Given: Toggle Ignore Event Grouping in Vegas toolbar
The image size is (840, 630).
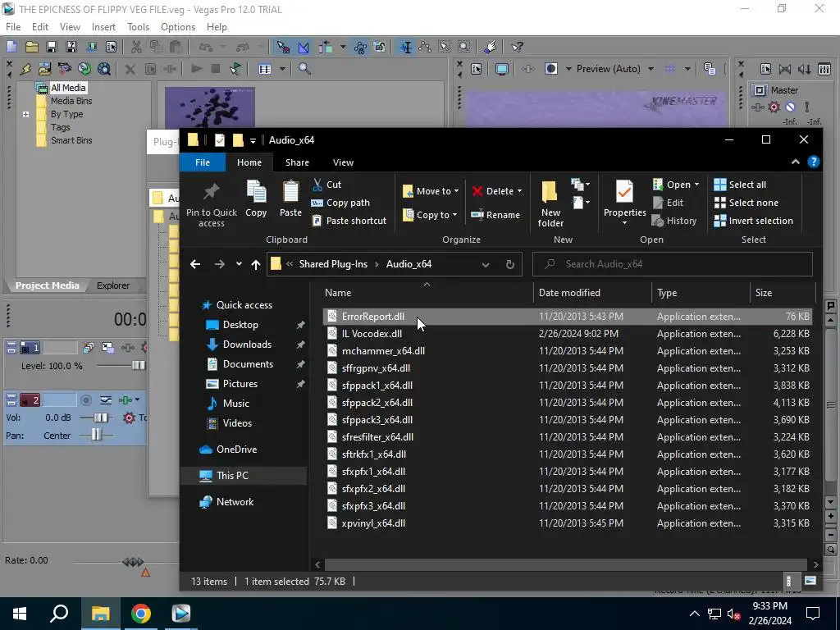Looking at the screenshot, I should point(380,47).
